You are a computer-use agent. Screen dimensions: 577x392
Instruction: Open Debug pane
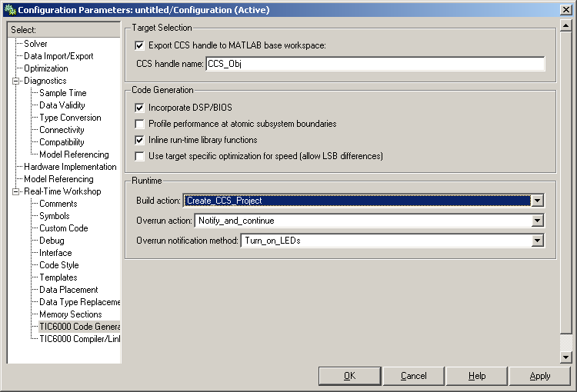point(52,241)
